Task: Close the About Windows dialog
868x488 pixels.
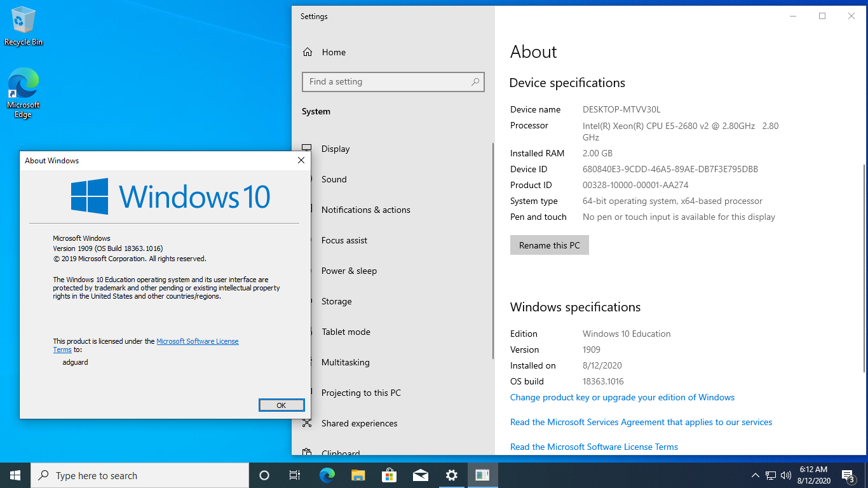Action: (x=301, y=161)
